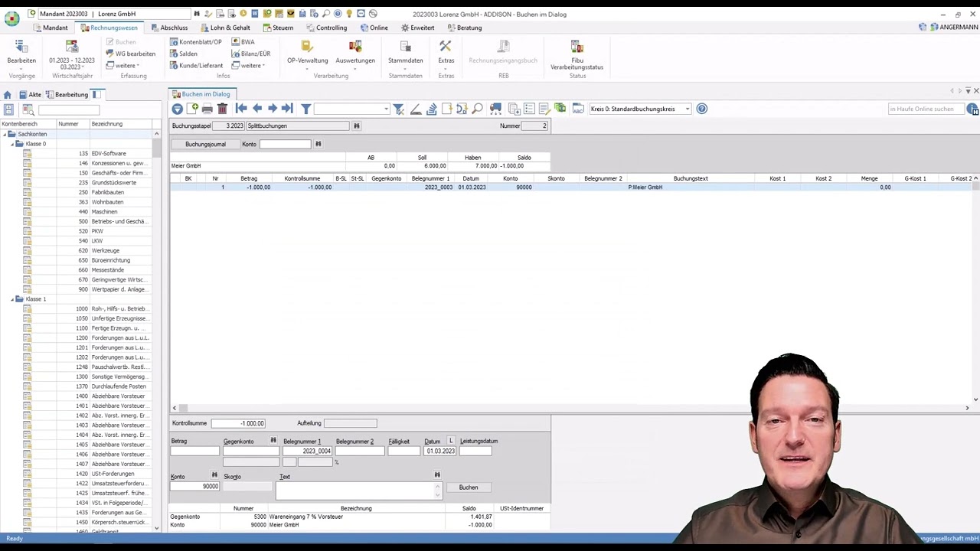Image resolution: width=980 pixels, height=551 pixels.
Task: Switch to the Controlling ribbon tab
Action: (x=327, y=28)
